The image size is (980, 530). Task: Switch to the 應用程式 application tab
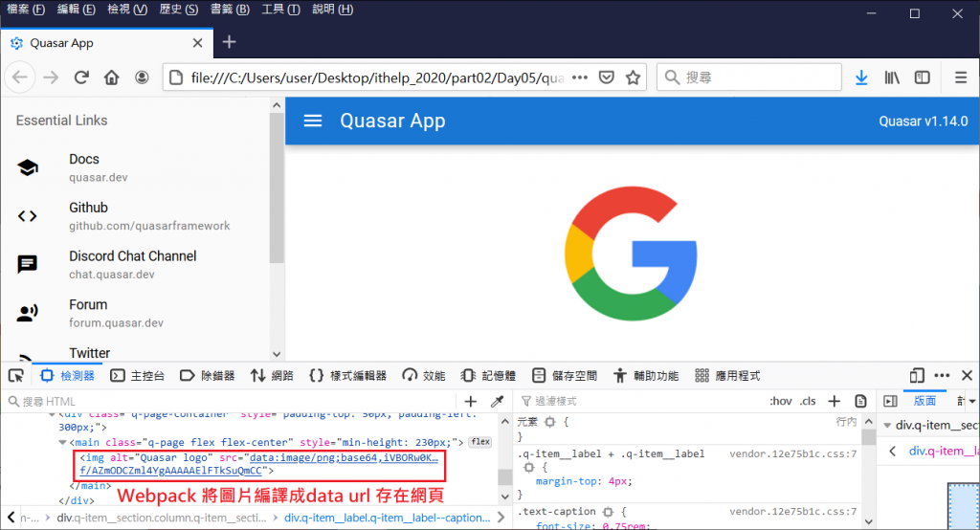pyautogui.click(x=727, y=376)
